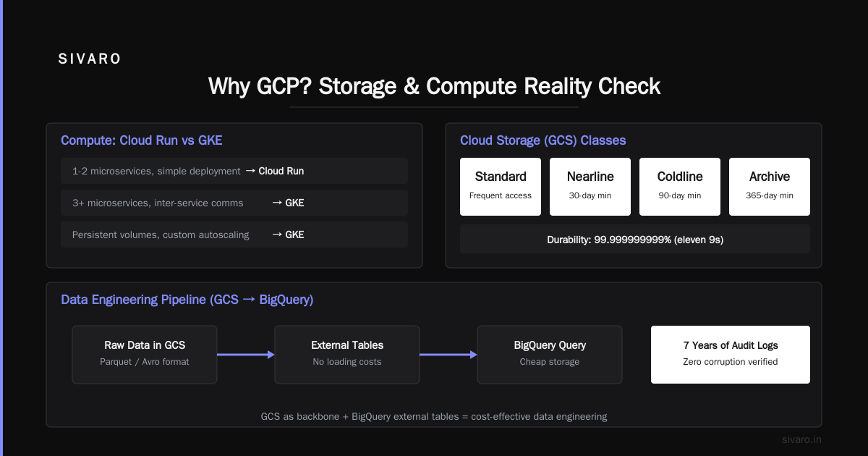Select the Archive storage class card
This screenshot has height=456, width=868.
pyautogui.click(x=770, y=187)
